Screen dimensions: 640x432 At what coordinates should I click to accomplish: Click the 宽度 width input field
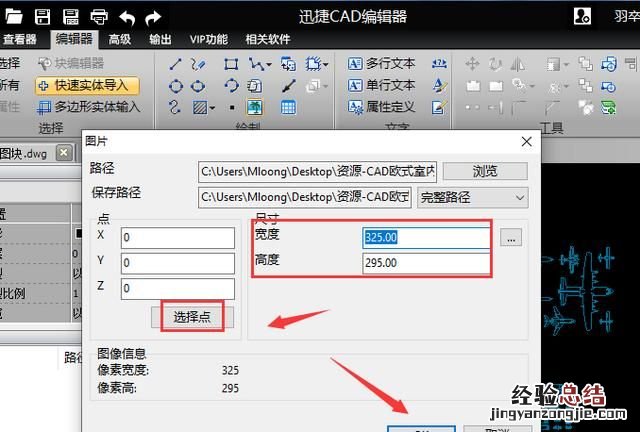[426, 238]
